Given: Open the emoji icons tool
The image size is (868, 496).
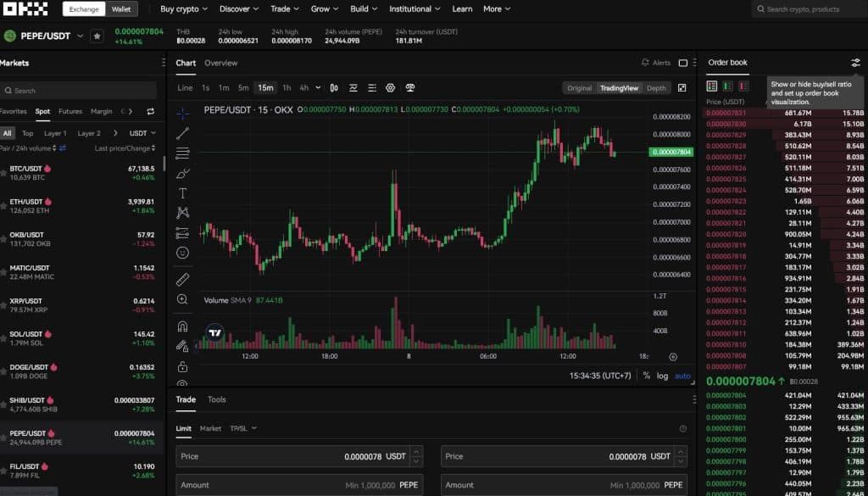Looking at the screenshot, I should [183, 253].
